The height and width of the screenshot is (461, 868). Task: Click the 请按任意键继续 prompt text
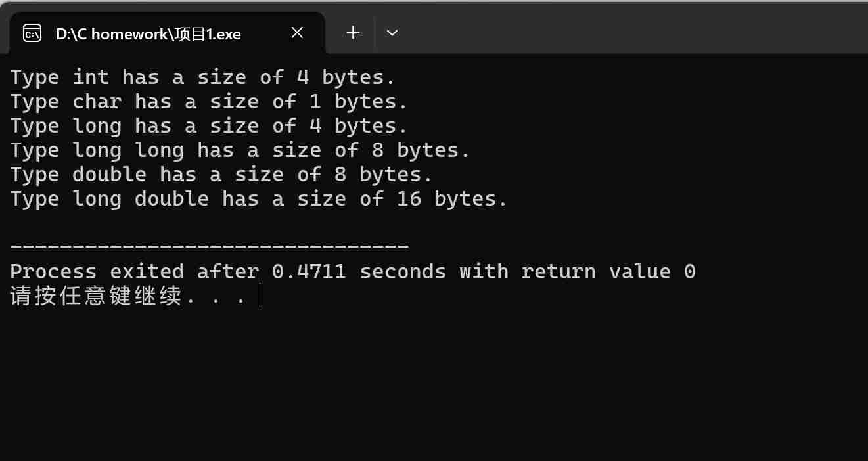pyautogui.click(x=95, y=296)
